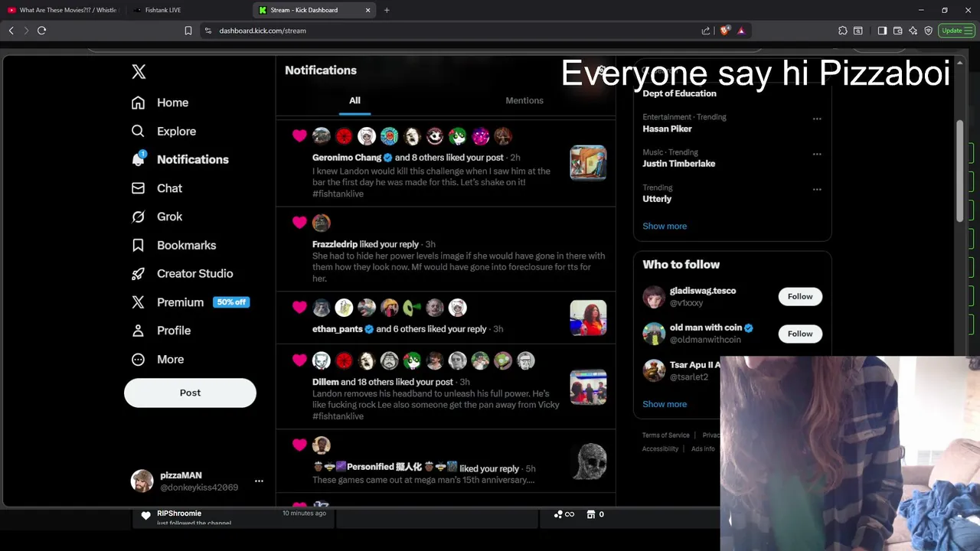
Task: Open Terms of Service link
Action: [x=665, y=435]
